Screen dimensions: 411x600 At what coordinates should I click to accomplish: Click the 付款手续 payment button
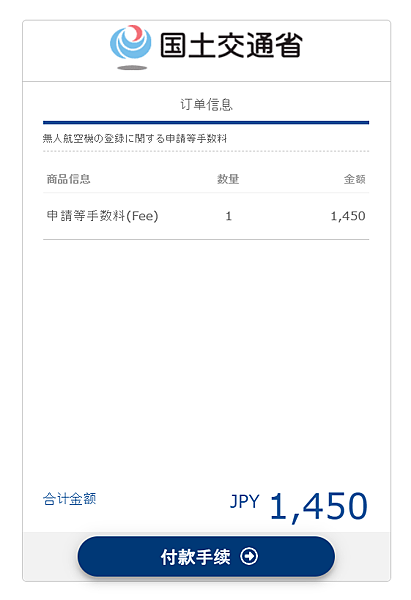pyautogui.click(x=206, y=556)
